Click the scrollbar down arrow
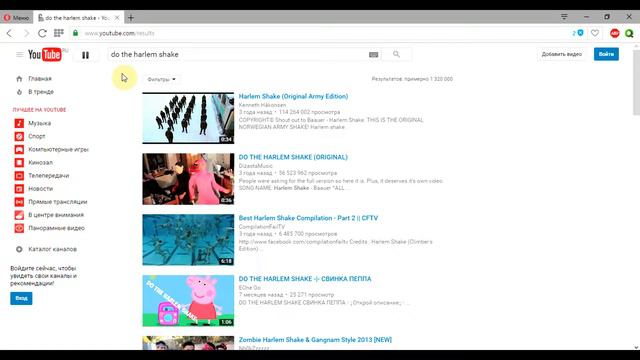Image resolution: width=640 pixels, height=360 pixels. tap(636, 347)
